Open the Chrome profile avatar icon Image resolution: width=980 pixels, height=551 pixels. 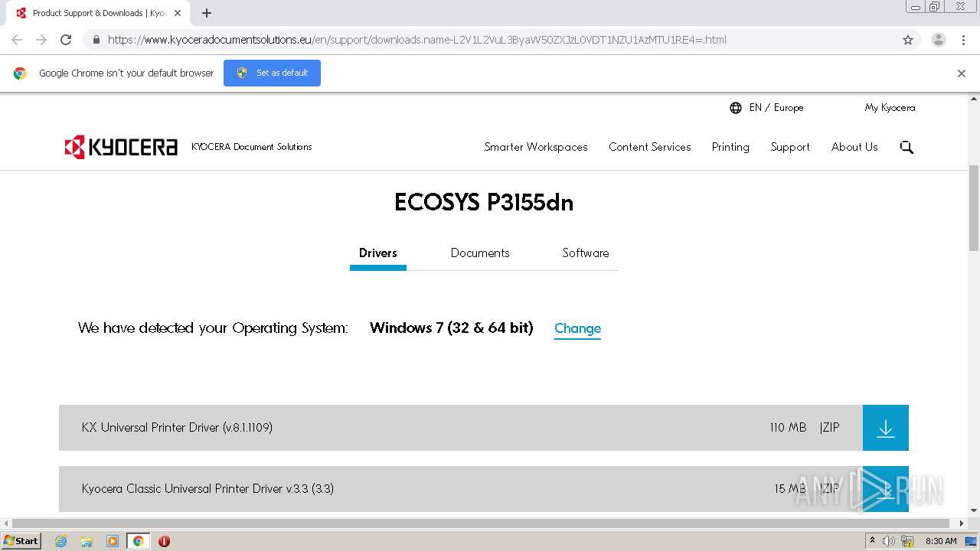(x=938, y=40)
